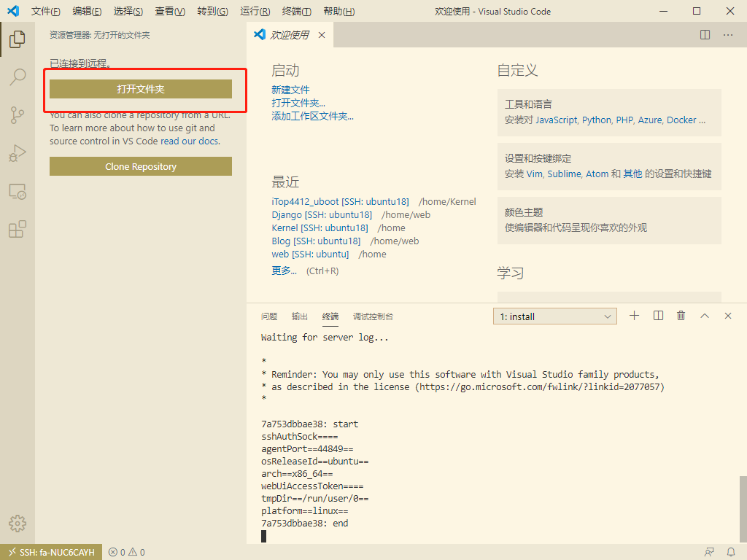
Task: Click the split editor icon
Action: (705, 35)
